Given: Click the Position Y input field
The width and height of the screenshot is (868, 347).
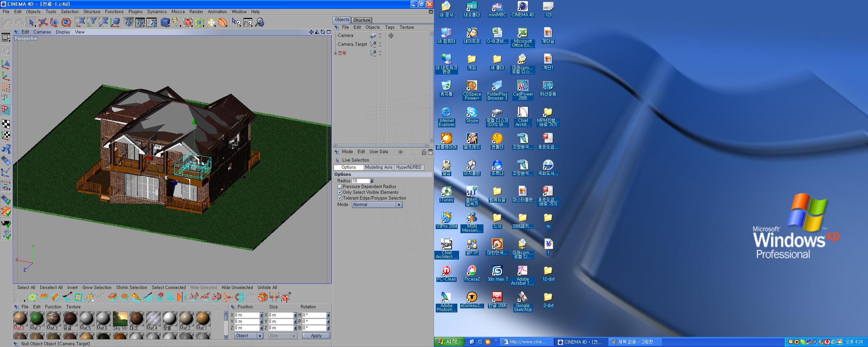Looking at the screenshot, I should (x=247, y=322).
